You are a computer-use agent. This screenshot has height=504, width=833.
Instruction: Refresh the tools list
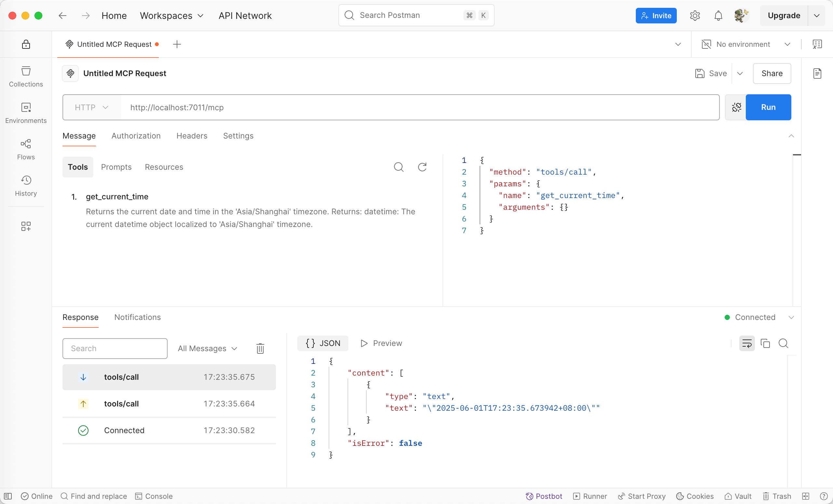[x=422, y=167]
